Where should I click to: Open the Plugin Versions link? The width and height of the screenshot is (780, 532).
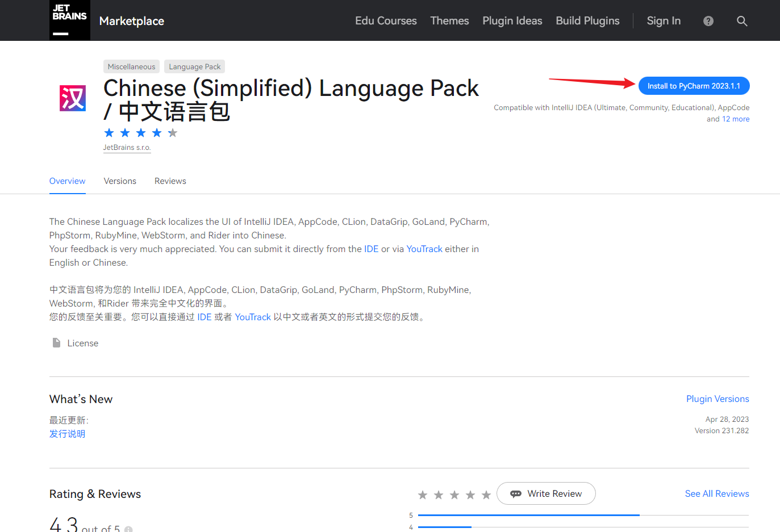coord(718,399)
